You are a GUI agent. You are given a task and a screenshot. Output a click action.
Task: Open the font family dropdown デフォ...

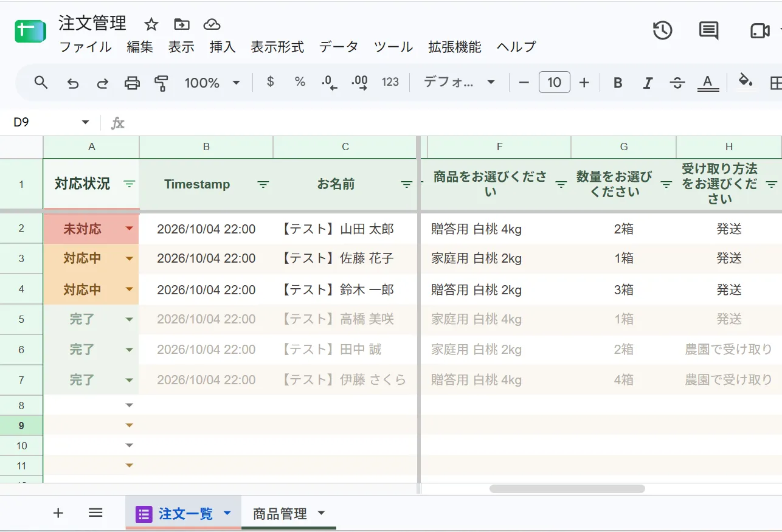[459, 83]
